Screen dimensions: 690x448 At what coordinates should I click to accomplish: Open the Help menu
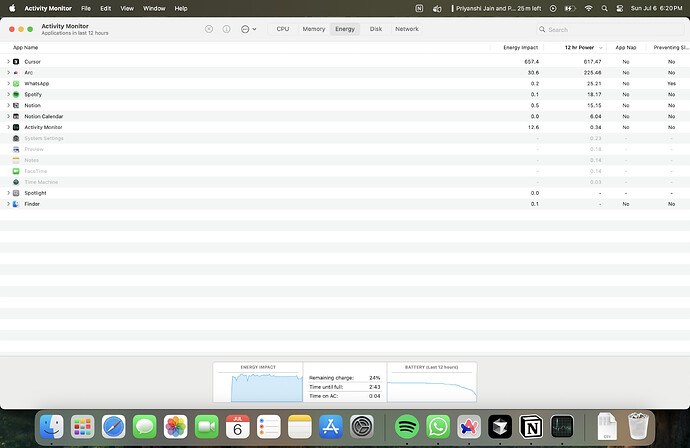pyautogui.click(x=181, y=8)
